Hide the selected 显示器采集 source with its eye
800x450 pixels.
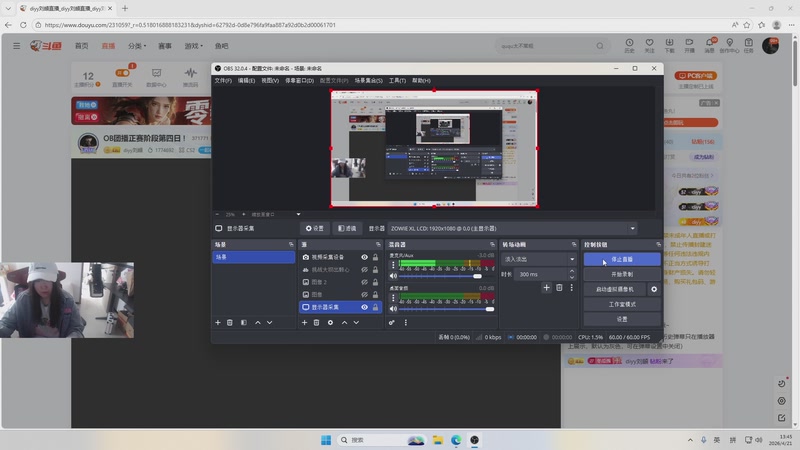(364, 307)
